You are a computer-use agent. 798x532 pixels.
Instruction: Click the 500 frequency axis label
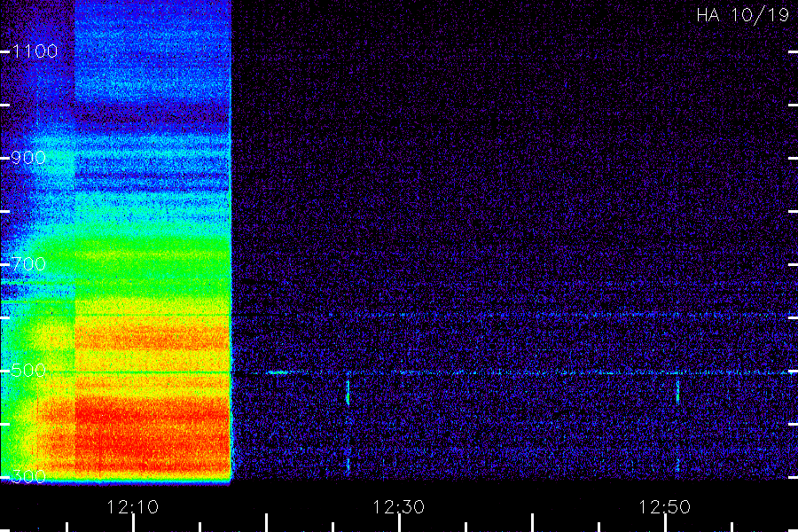[28, 371]
